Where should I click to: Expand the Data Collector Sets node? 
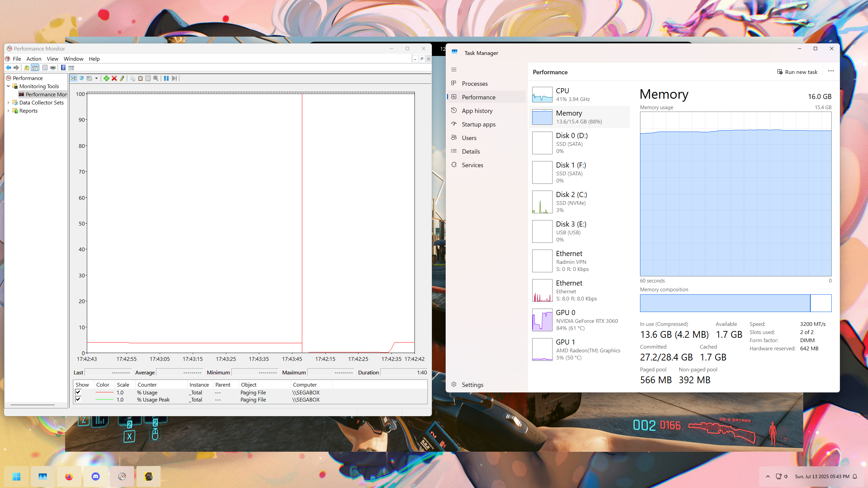click(8, 102)
